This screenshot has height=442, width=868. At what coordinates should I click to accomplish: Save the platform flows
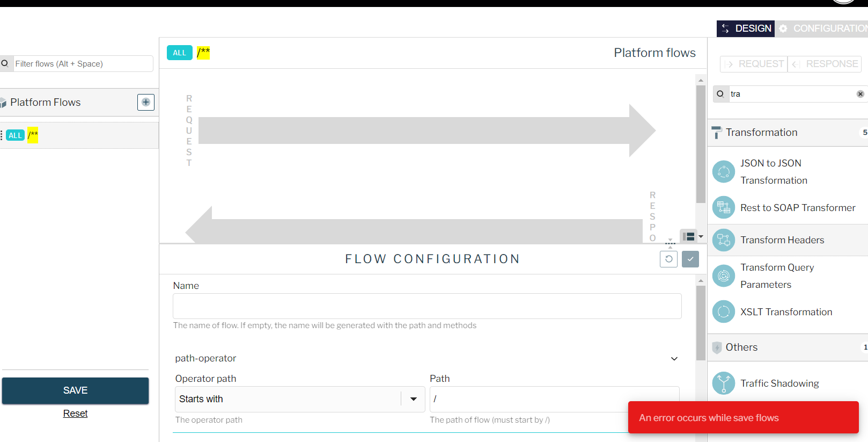pos(75,390)
